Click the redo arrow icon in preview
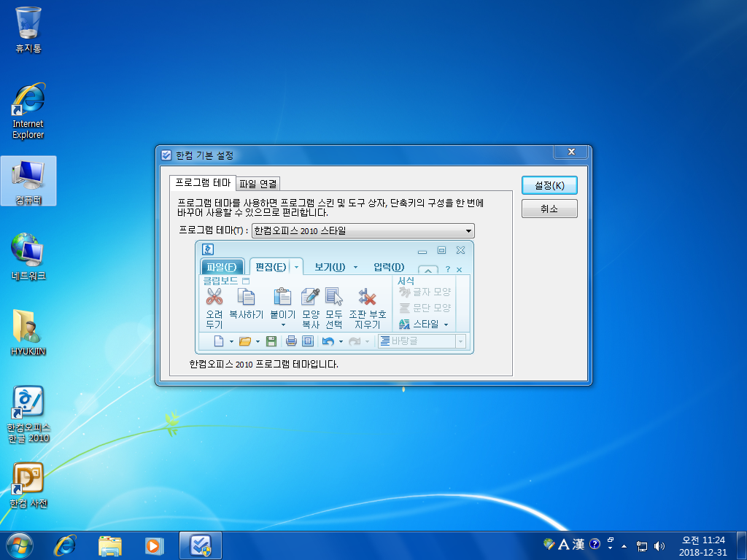The height and width of the screenshot is (560, 747). pos(355,341)
